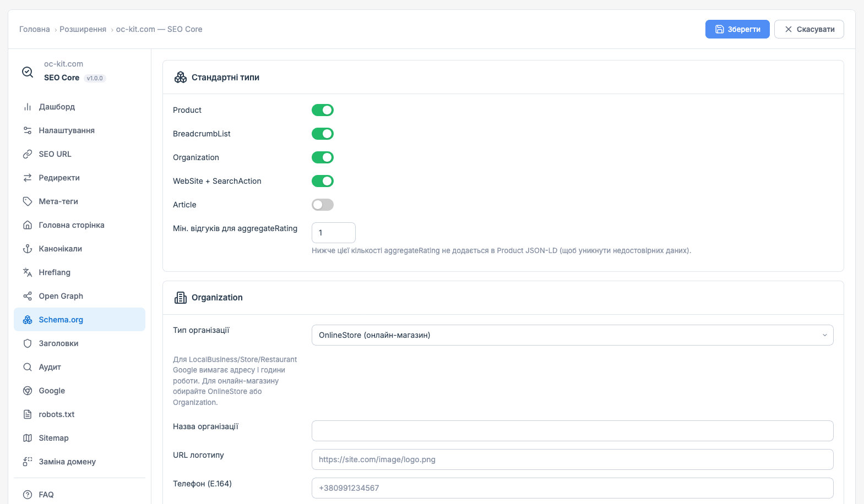Click the Канонікали anchor icon
Viewport: 864px width, 504px height.
point(28,249)
